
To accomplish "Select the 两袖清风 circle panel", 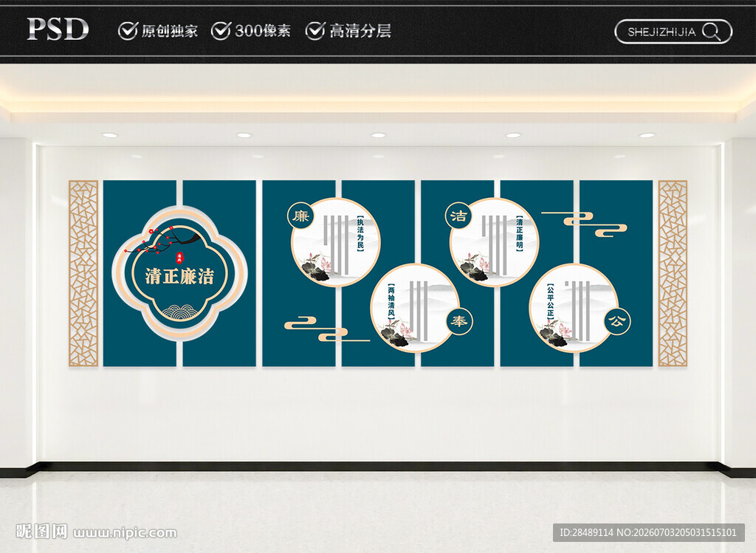I will click(x=415, y=308).
